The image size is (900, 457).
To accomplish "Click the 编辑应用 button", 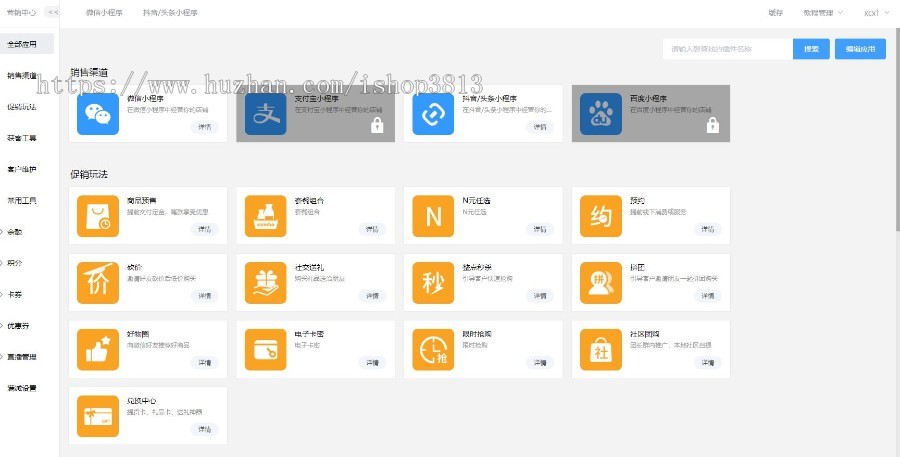I will tap(859, 48).
